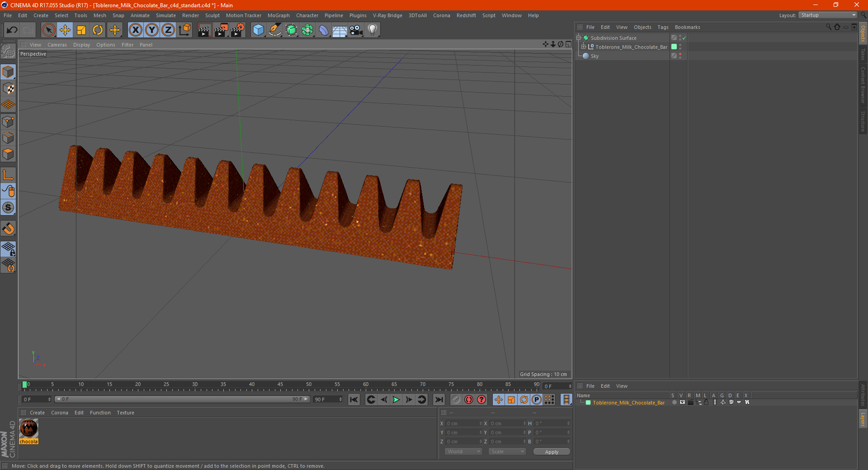Open the Content Browser side tab
This screenshot has width=868, height=470.
[863, 85]
